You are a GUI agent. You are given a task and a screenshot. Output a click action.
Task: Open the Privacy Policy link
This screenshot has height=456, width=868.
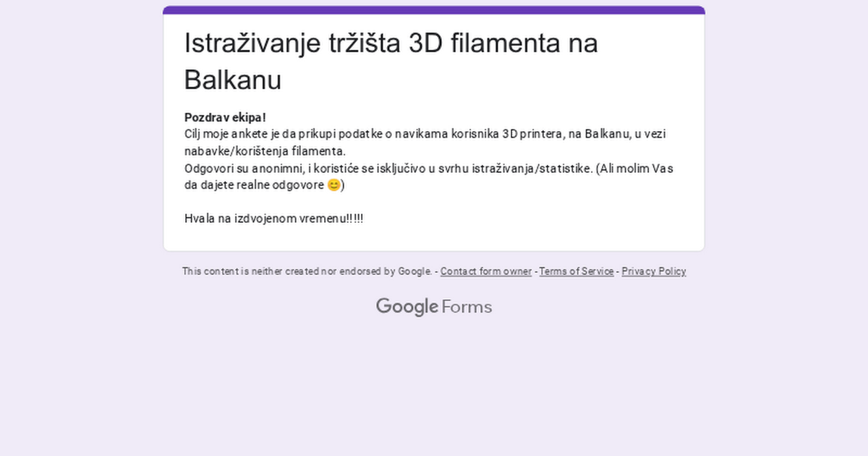pyautogui.click(x=653, y=271)
